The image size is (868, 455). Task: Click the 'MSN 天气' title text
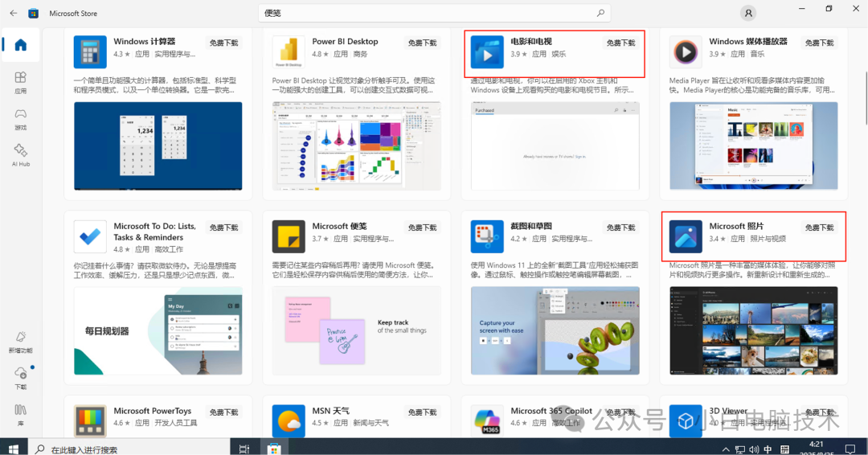[330, 412]
